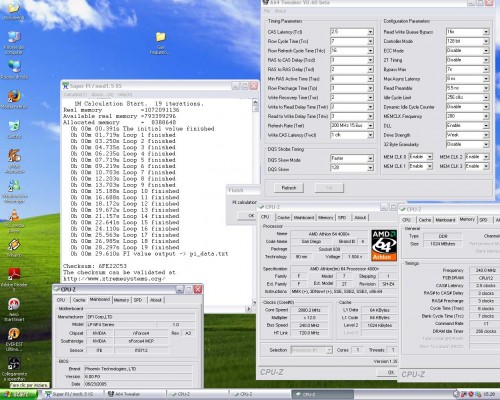
Task: Click Phoenix Technologies, LTD BIOS brand field
Action: coord(138,369)
